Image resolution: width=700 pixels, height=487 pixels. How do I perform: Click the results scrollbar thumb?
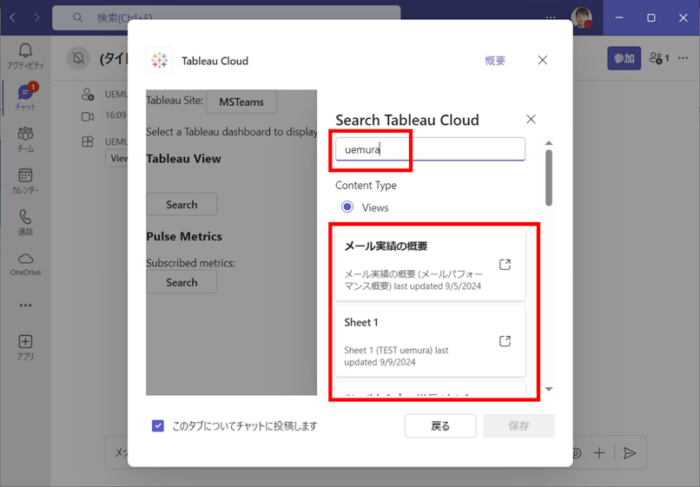(x=549, y=178)
